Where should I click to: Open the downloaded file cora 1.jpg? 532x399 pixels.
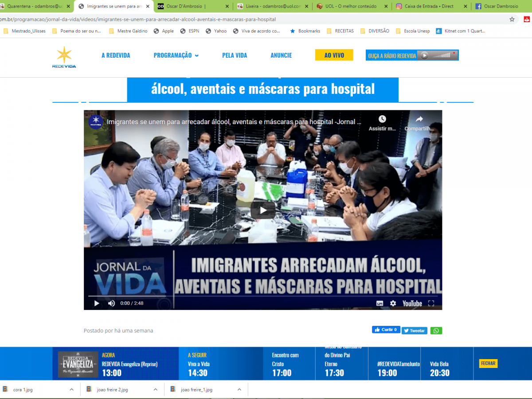tap(23, 390)
